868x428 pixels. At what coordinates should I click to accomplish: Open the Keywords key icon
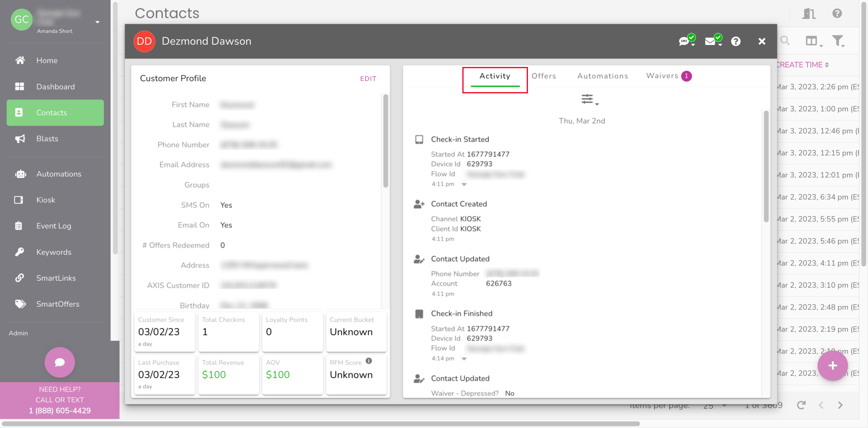click(x=19, y=252)
